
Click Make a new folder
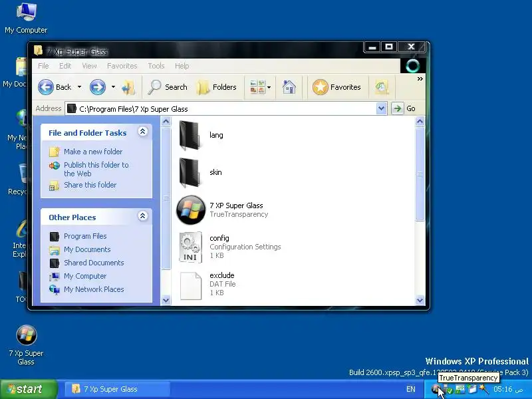pos(93,152)
